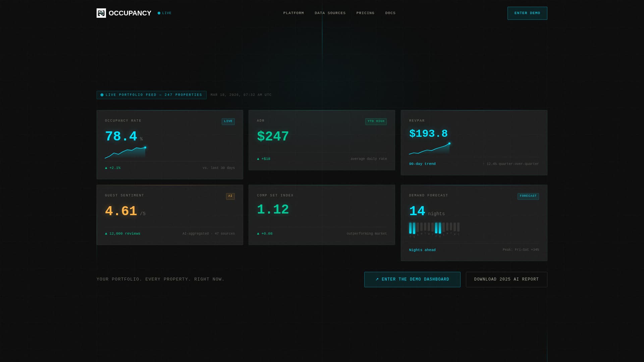Click the FORECAST badge on Demand Forecast card
Image resolution: width=644 pixels, height=362 pixels.
point(528,196)
